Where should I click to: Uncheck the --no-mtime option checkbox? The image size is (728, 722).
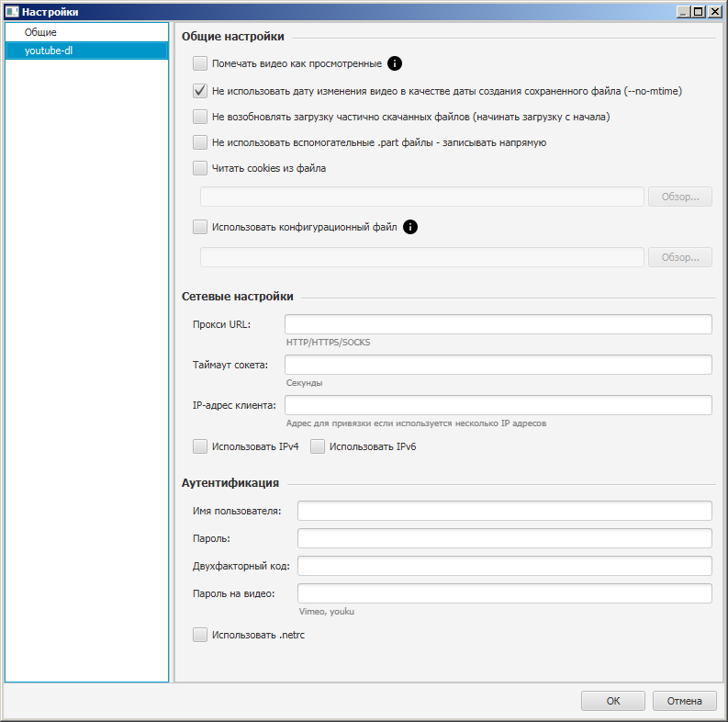pyautogui.click(x=200, y=91)
